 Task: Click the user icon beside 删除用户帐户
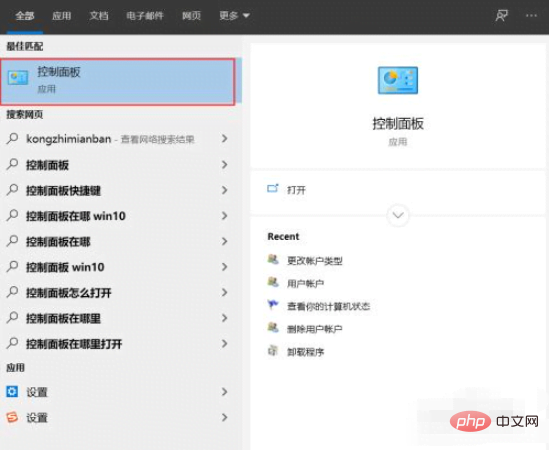tap(273, 328)
